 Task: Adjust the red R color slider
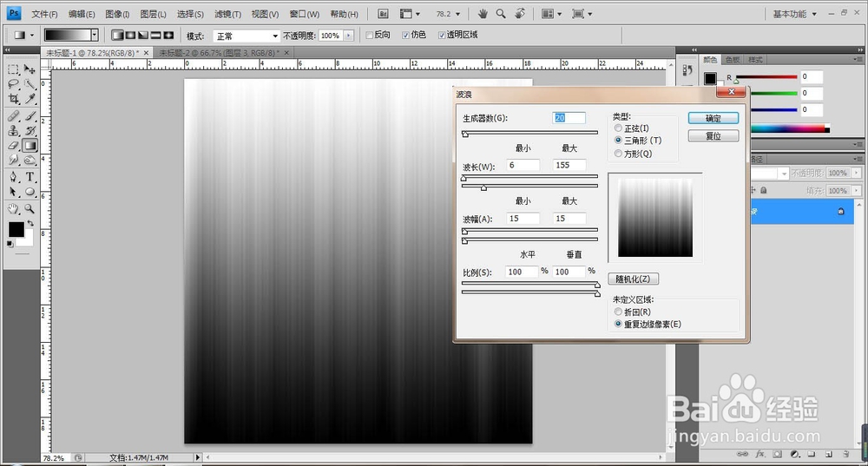coord(736,81)
